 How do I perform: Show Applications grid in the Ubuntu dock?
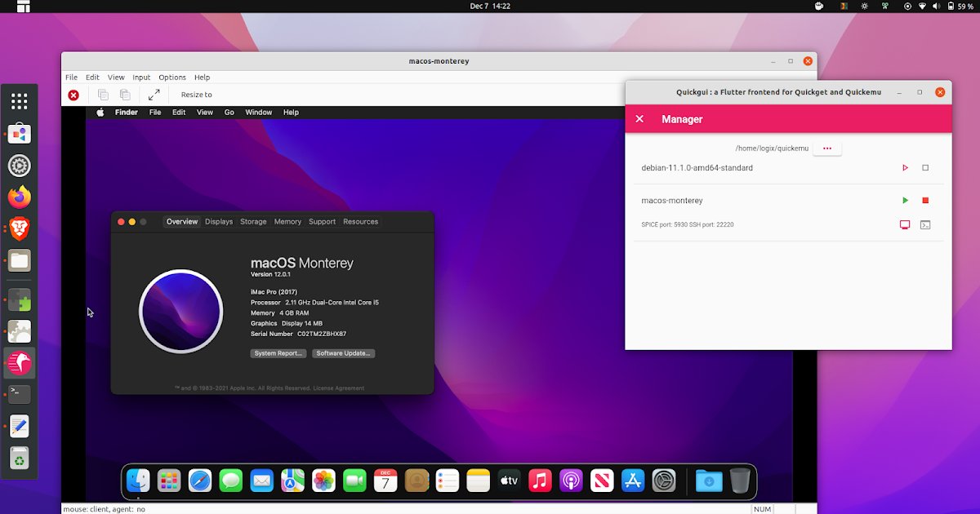pyautogui.click(x=20, y=101)
